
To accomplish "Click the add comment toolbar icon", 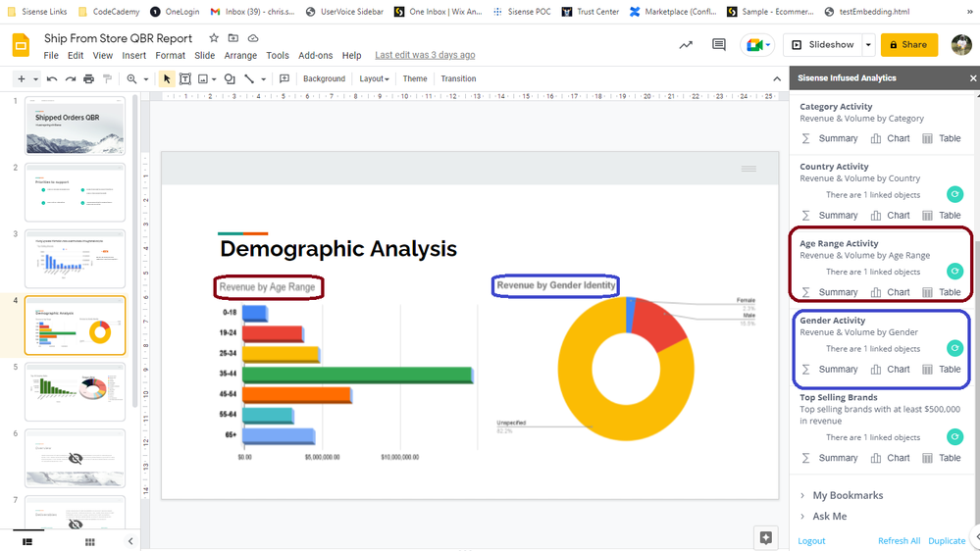I will point(284,78).
